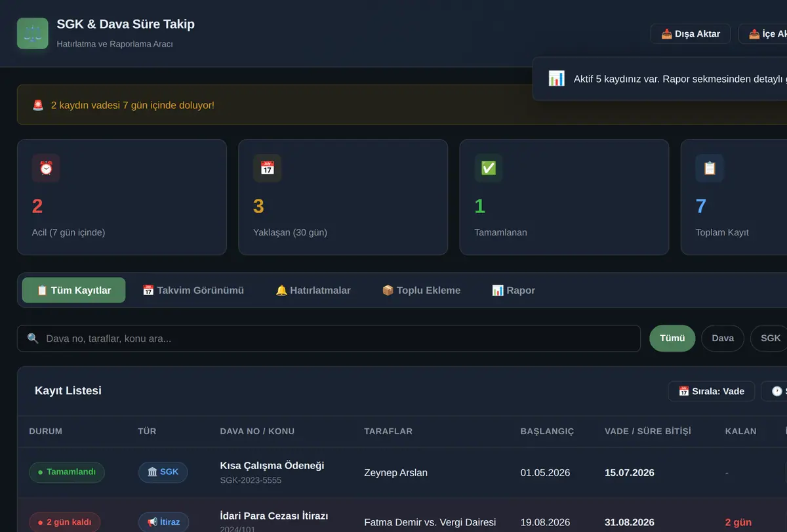787x532 pixels.
Task: Click the green checkmark icon on Tamamlanan card
Action: [x=489, y=168]
